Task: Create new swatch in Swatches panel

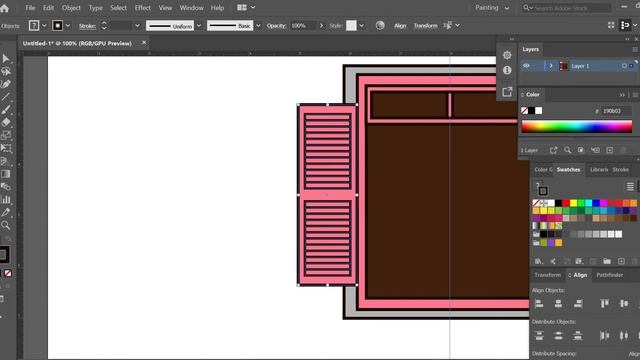Action: pos(621,261)
